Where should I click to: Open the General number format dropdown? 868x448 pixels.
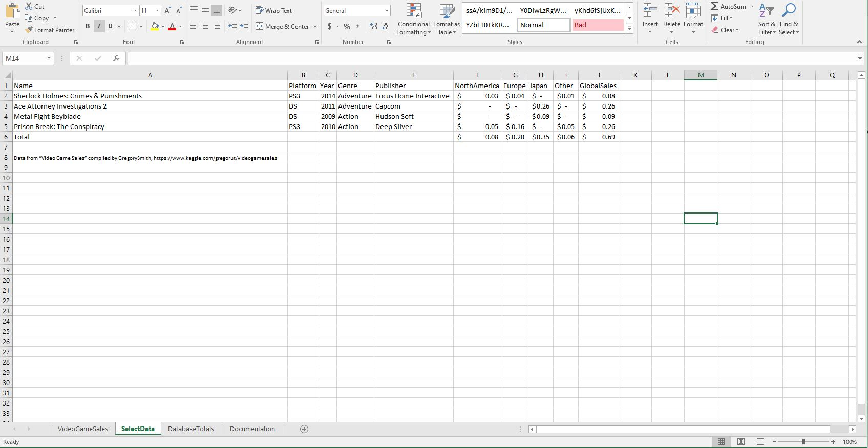point(387,10)
